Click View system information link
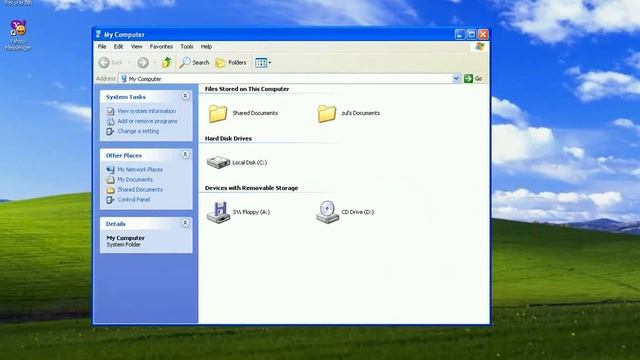The image size is (640, 360). tap(147, 111)
